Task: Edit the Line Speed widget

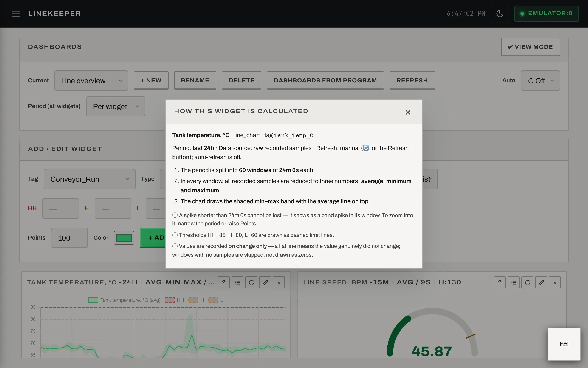Action: pos(541,283)
